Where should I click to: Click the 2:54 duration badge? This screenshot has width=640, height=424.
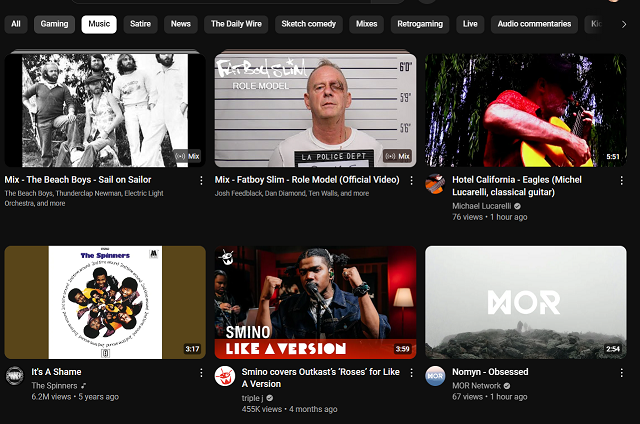(x=613, y=349)
